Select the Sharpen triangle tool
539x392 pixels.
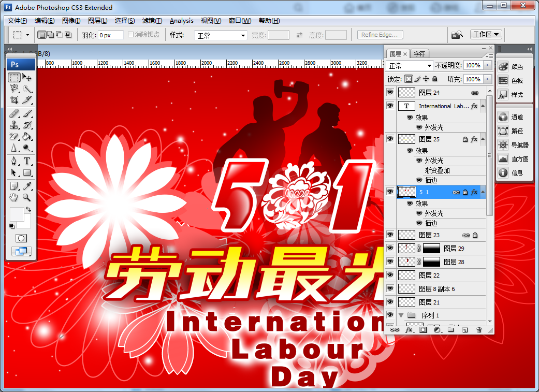click(14, 148)
